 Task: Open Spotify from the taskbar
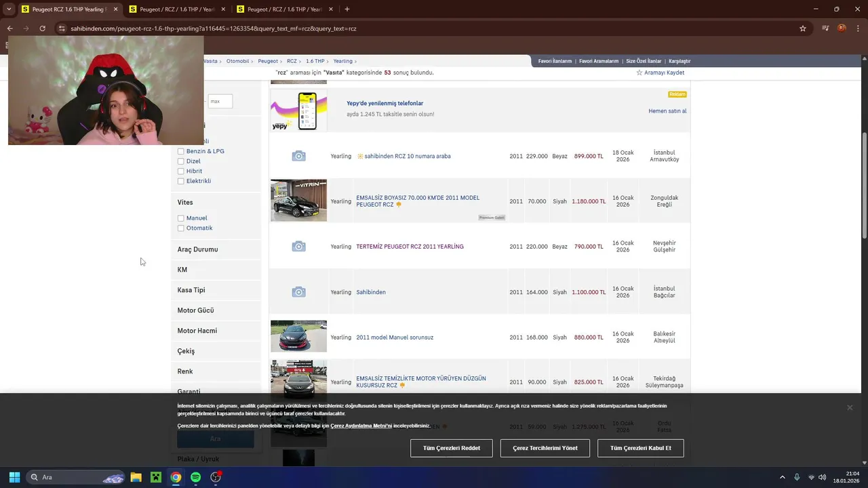click(196, 477)
